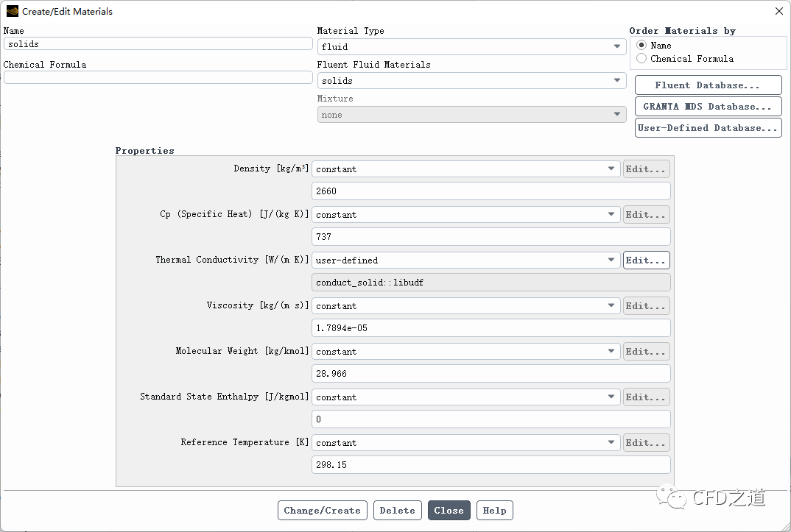Open the Molecular Weight method dropdown

pos(466,351)
